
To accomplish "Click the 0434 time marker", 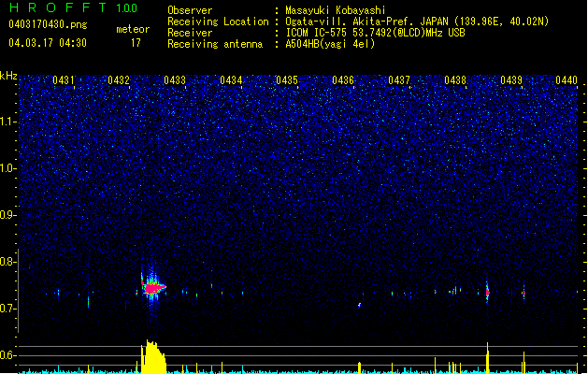I will coord(231,80).
